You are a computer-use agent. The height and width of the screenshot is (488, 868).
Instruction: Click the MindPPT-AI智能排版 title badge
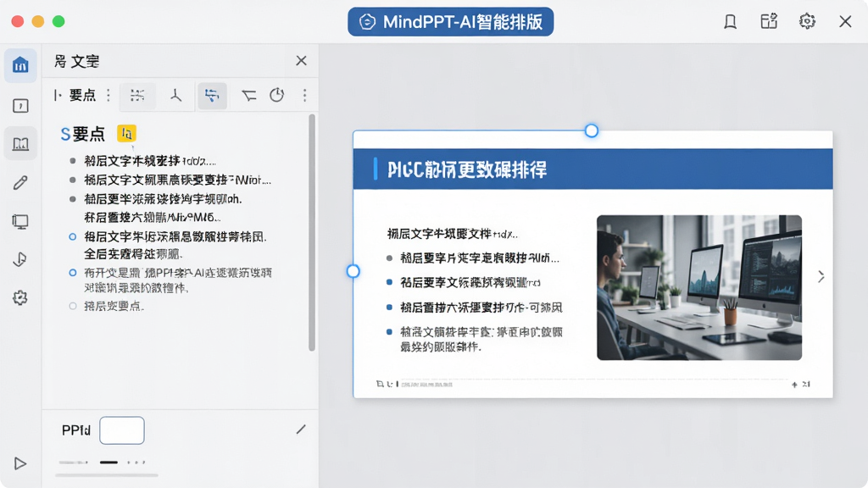[x=451, y=21]
